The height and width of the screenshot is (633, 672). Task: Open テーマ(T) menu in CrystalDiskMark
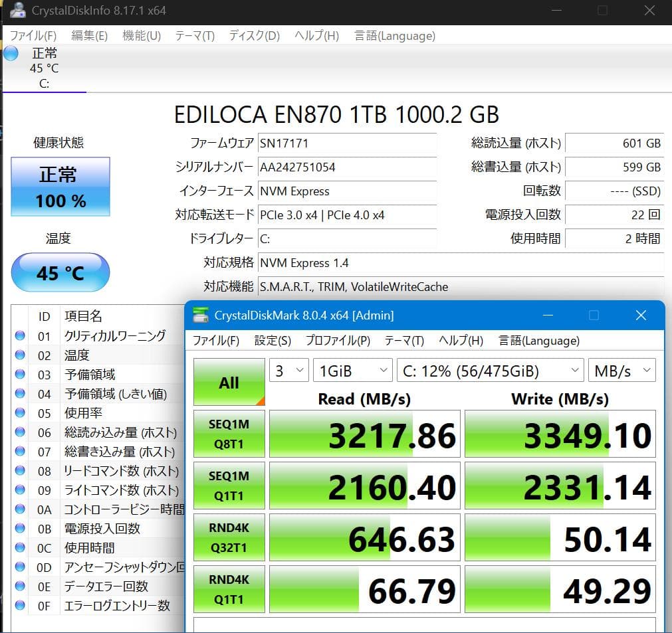click(404, 341)
